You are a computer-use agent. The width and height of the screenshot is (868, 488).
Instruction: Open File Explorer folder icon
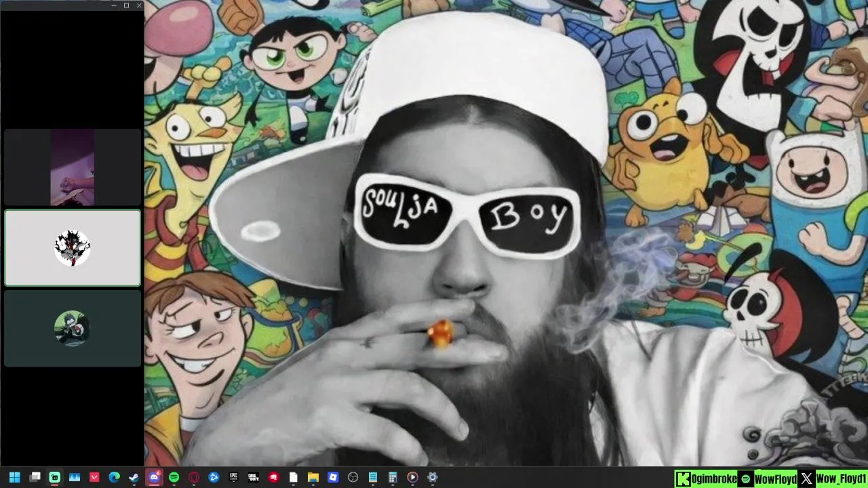tap(313, 477)
